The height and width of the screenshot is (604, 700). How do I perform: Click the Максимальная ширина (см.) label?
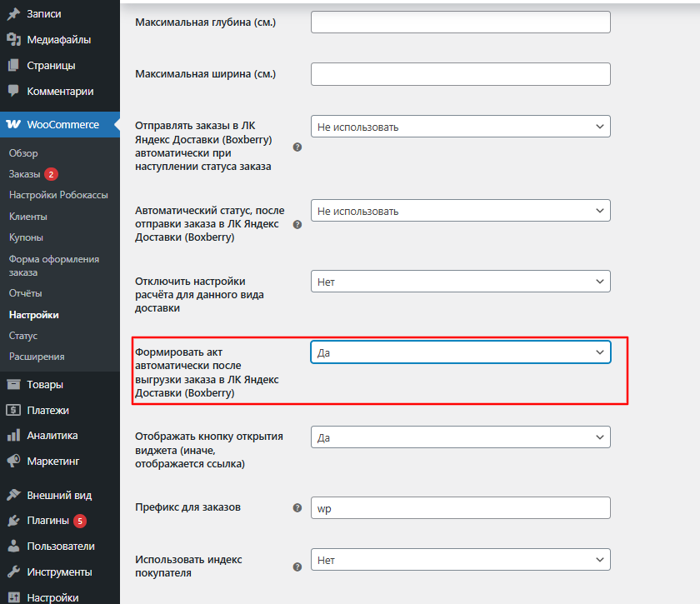205,74
